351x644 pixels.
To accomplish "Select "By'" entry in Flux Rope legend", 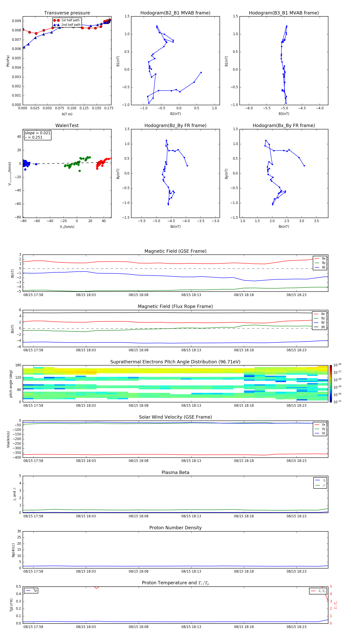I will [320, 318].
